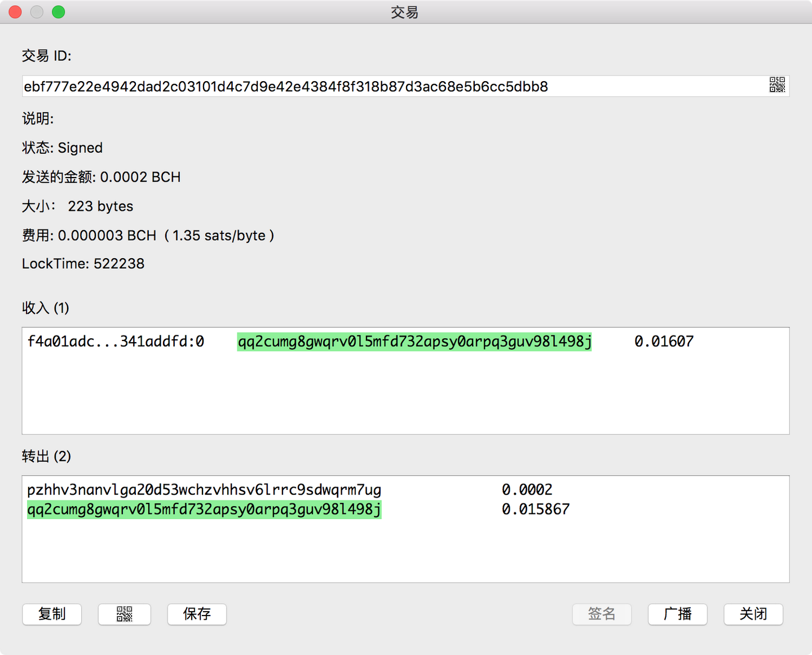The width and height of the screenshot is (812, 655).
Task: Select output address starting with pzhhv3nanvlga
Action: click(204, 490)
